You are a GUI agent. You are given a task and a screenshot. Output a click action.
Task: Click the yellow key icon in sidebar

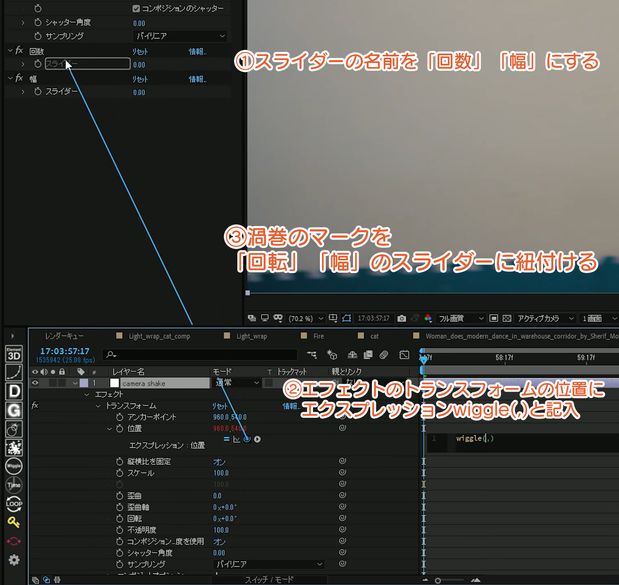tap(14, 521)
